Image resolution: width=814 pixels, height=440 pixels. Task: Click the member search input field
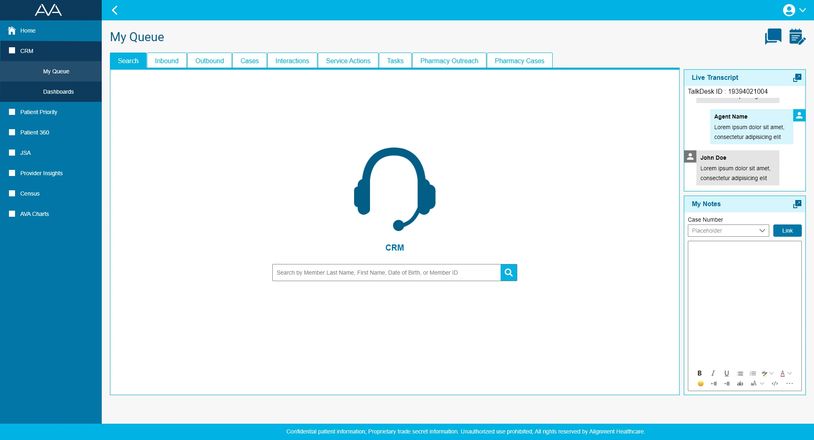coord(386,272)
